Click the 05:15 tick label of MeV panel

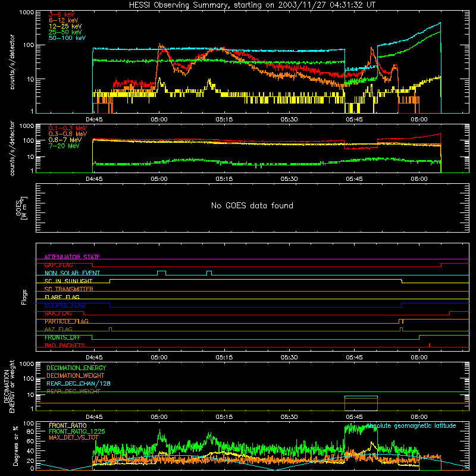tap(224, 179)
